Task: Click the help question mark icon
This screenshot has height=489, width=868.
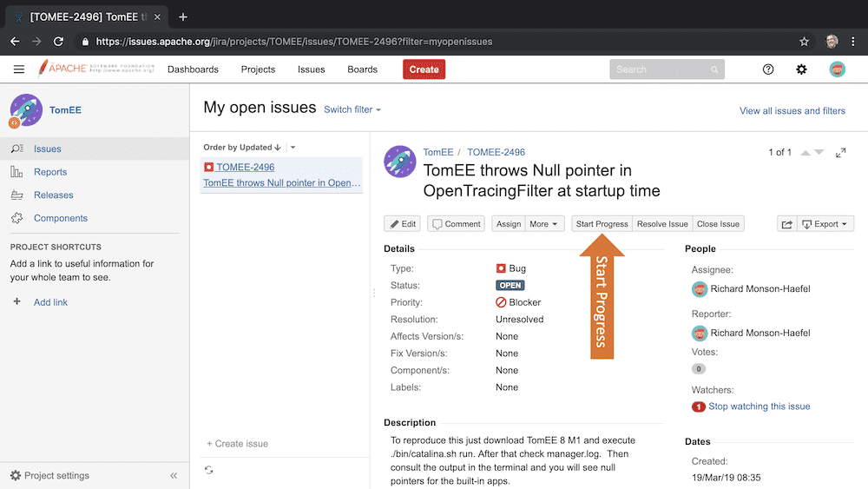Action: pos(768,69)
